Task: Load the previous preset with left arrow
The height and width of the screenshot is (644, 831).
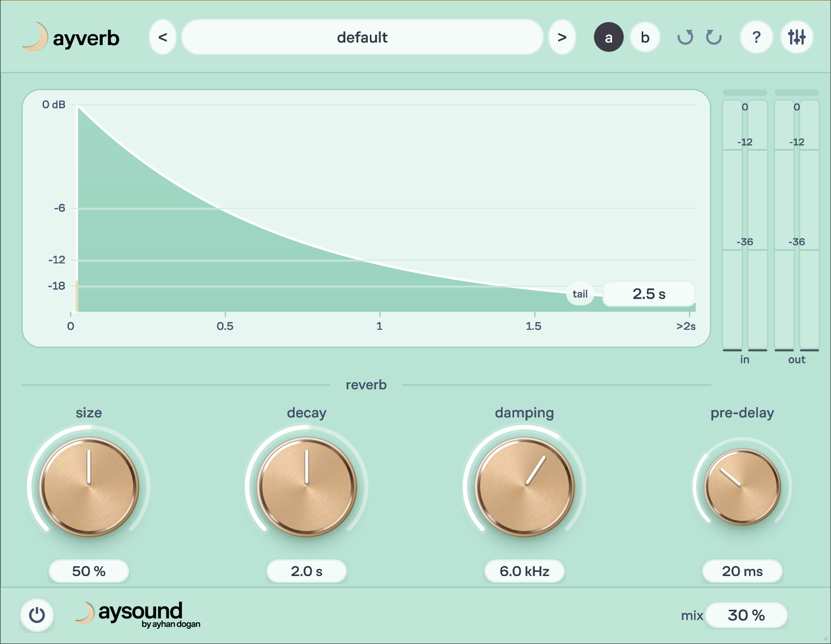Action: point(163,37)
